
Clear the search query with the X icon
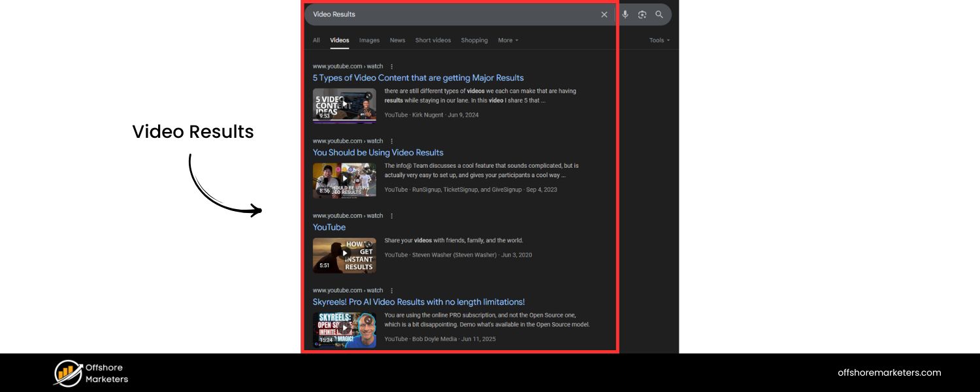tap(604, 14)
